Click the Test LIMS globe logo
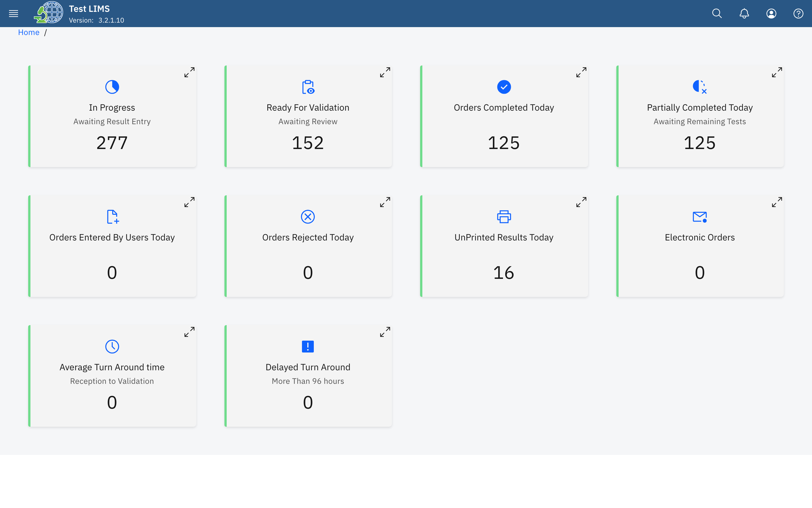Viewport: 812px width, 508px height. (49, 12)
